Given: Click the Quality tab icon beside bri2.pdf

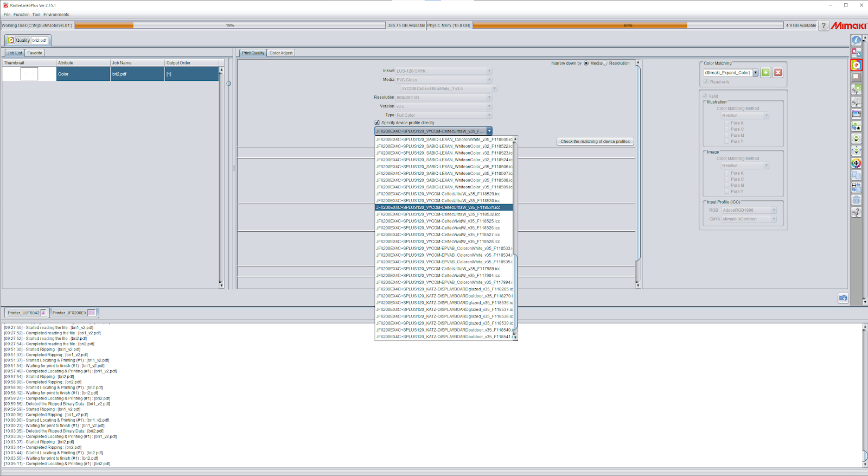Looking at the screenshot, I should tap(11, 40).
